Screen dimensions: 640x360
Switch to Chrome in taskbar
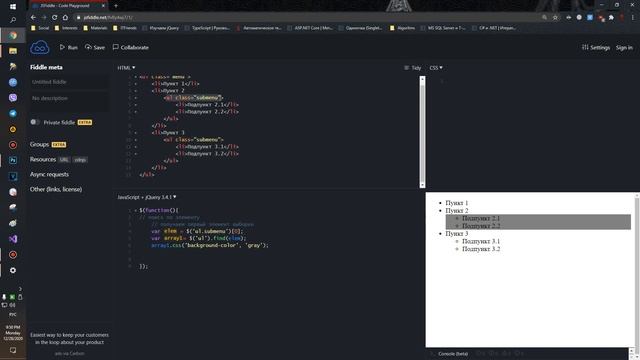tap(13, 36)
